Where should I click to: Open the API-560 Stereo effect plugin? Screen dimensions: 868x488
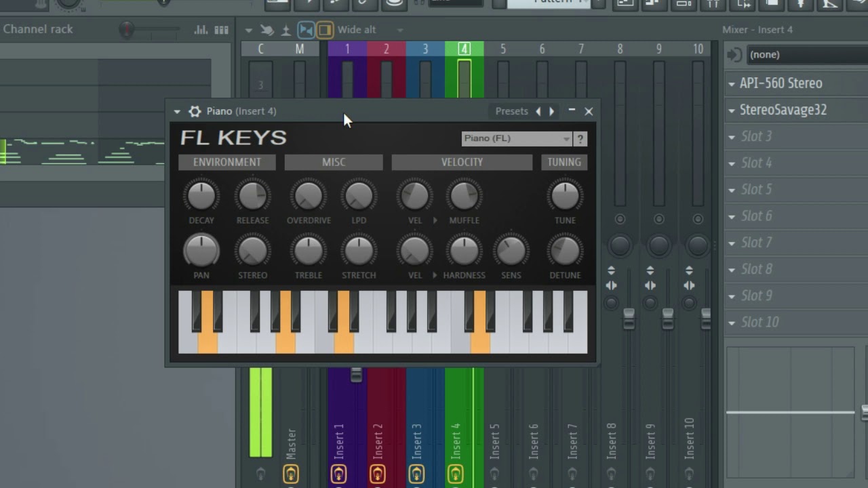tap(781, 83)
